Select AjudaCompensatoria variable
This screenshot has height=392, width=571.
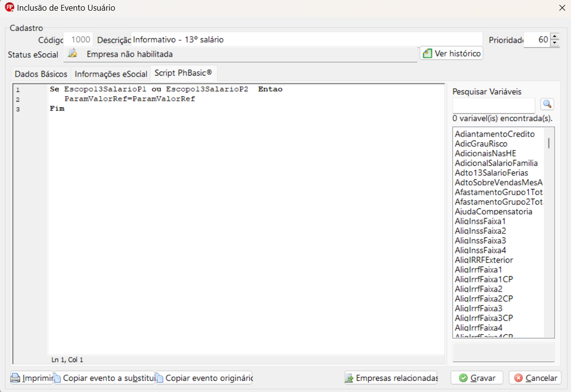[x=493, y=212]
